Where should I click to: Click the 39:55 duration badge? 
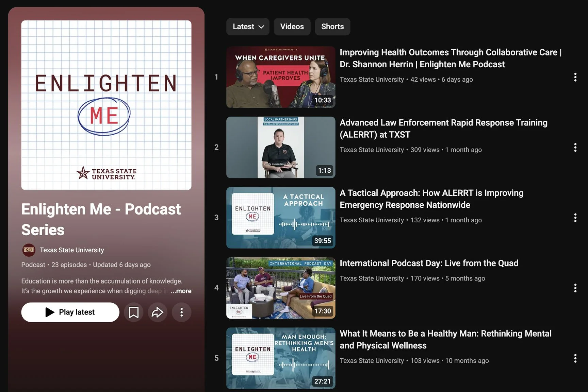pos(323,241)
